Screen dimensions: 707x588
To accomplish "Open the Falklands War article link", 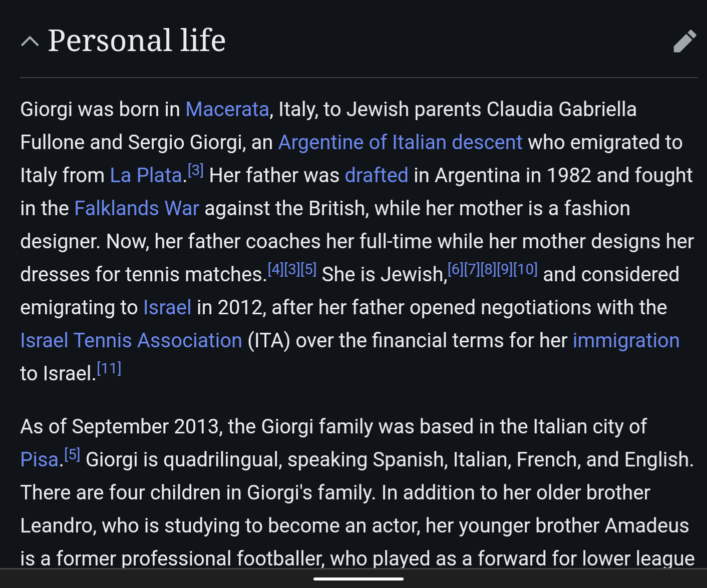I will pyautogui.click(x=137, y=208).
